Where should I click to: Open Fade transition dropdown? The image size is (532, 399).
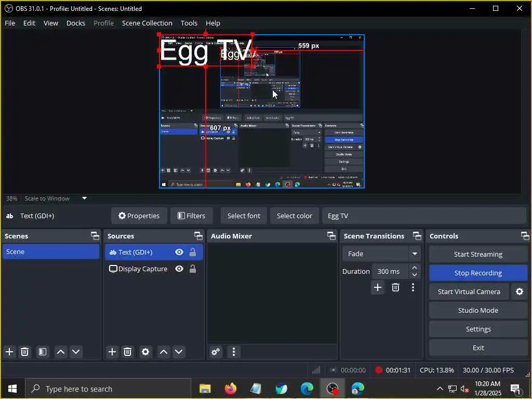pyautogui.click(x=415, y=254)
